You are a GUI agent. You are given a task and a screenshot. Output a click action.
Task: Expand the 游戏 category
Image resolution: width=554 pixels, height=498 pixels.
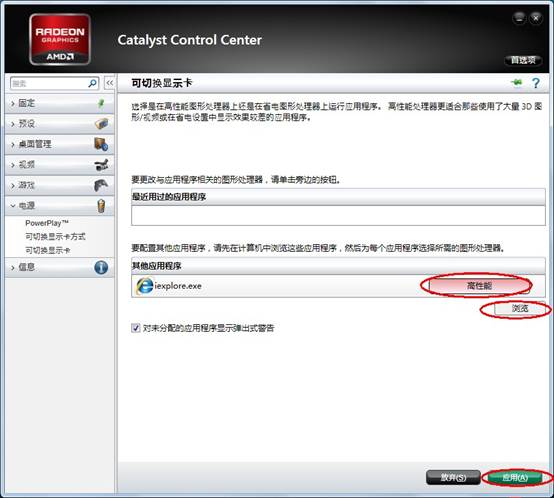[59, 185]
